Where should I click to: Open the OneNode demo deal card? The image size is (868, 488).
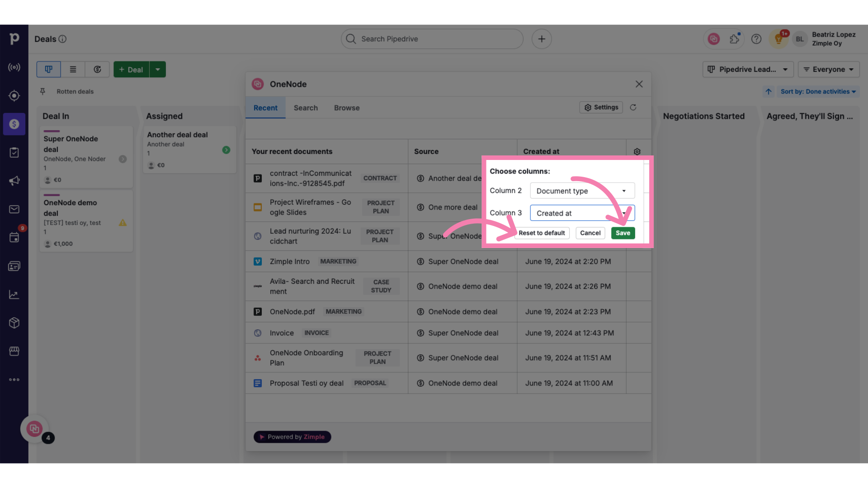pos(86,221)
